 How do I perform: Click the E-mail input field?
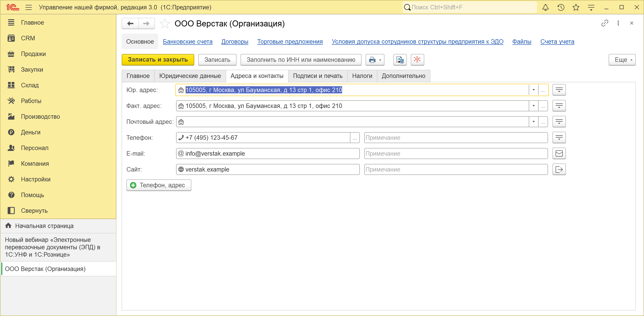pos(268,153)
